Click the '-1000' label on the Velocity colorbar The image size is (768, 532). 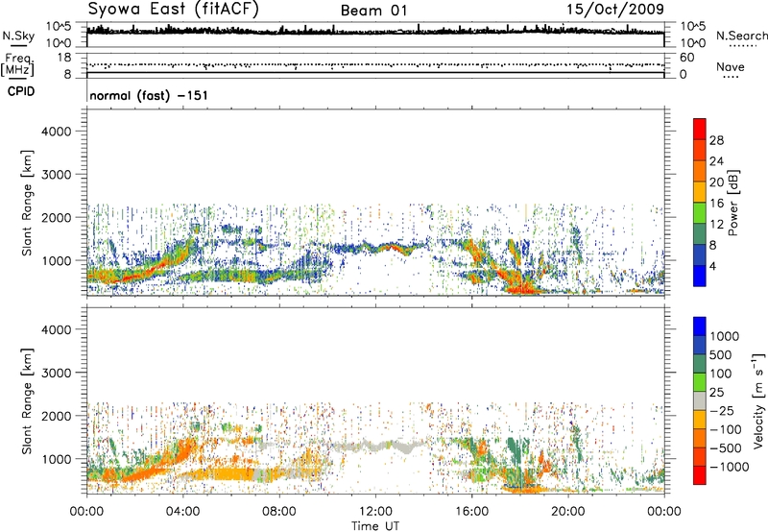pyautogui.click(x=729, y=467)
